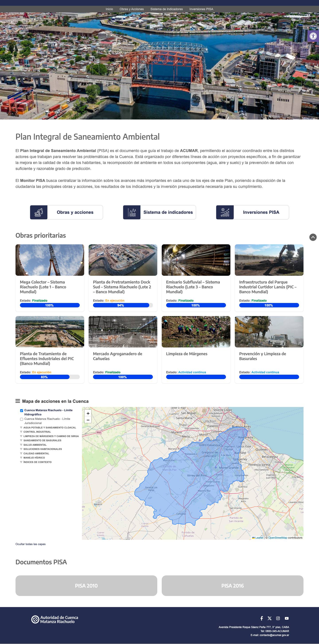Expand the Manejo Hídrico layer group
The height and width of the screenshot is (644, 319).
33,458
